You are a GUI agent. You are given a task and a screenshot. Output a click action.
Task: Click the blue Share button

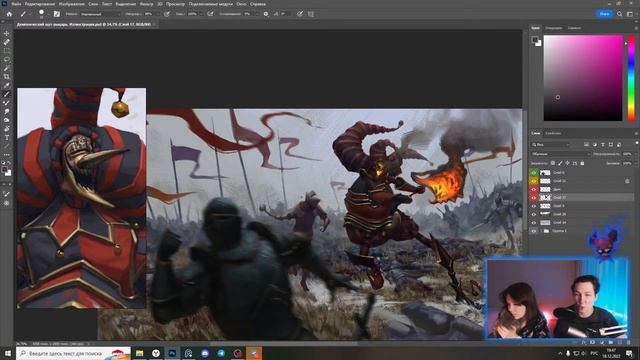click(604, 14)
